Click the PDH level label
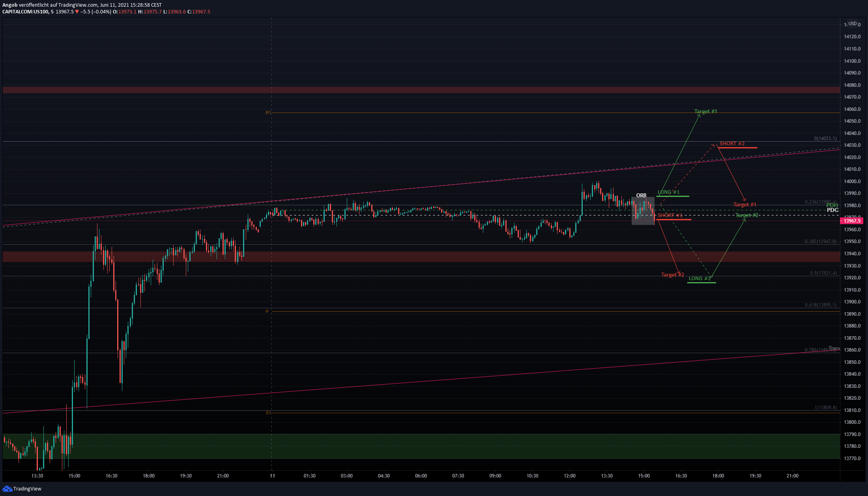The width and height of the screenshot is (868, 496). pos(832,205)
